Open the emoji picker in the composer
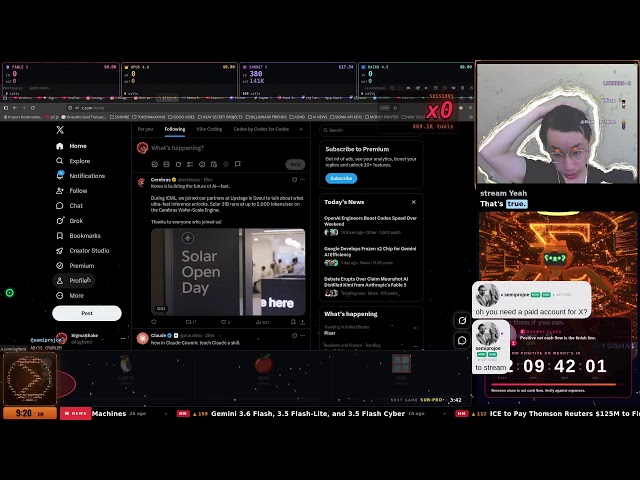This screenshot has height=480, width=640. pos(202,164)
